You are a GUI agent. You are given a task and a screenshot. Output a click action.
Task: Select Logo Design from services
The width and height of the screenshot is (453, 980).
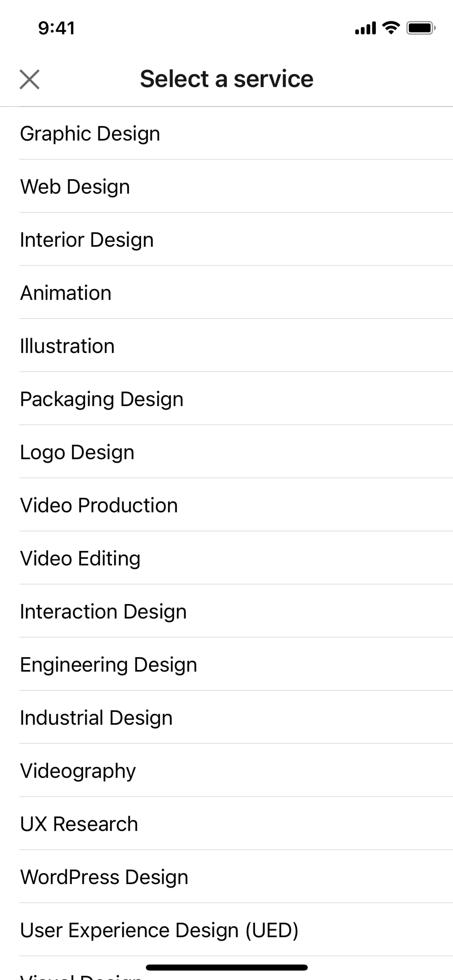pyautogui.click(x=77, y=452)
